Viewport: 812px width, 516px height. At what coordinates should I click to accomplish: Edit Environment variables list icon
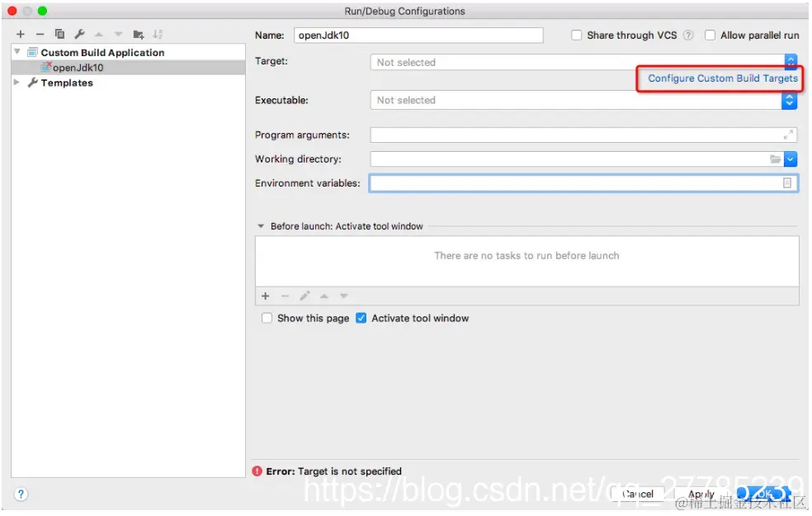click(x=787, y=183)
